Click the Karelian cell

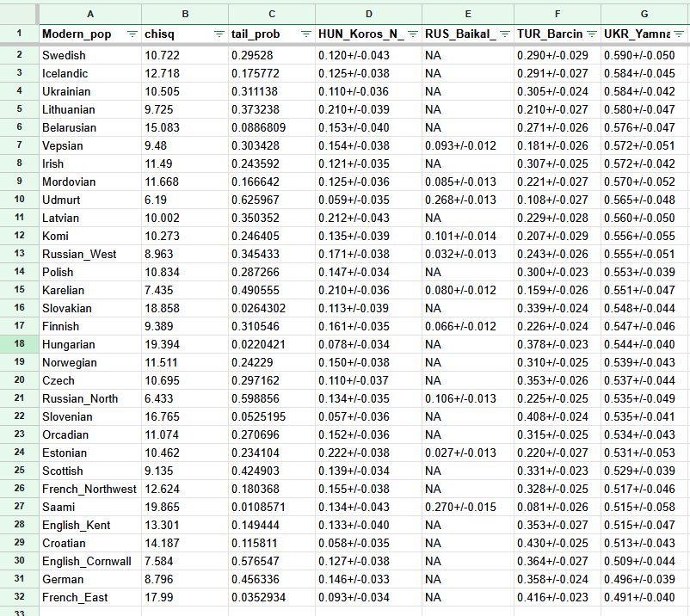pos(90,290)
